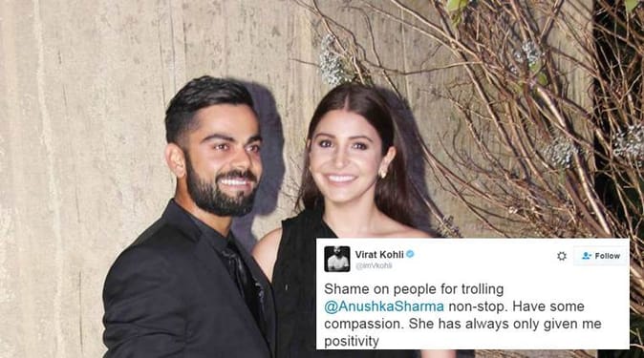
Task: Click the person-plus icon on Follow button
Action: point(586,256)
